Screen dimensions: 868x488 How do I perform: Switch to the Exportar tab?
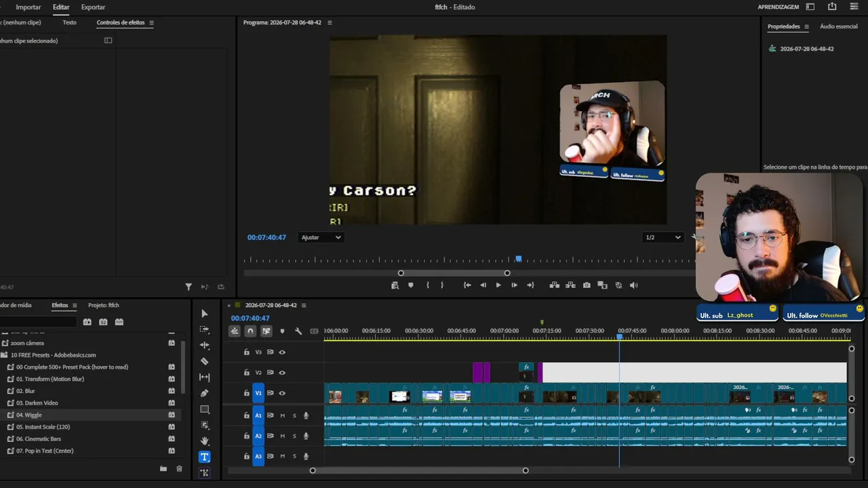(93, 7)
